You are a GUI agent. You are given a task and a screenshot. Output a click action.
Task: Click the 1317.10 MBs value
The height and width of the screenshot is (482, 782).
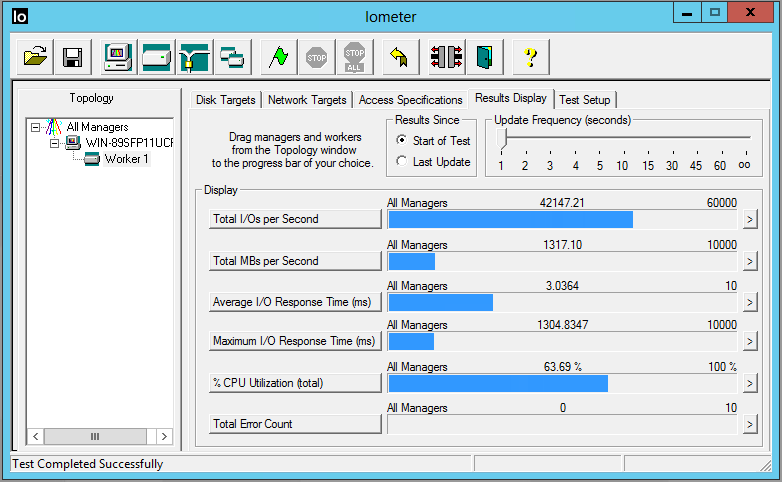[563, 245]
